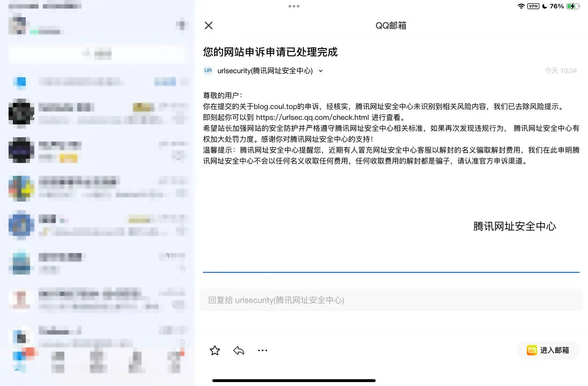The image size is (588, 386).
Task: Click the WiFi status icon
Action: coord(521,6)
